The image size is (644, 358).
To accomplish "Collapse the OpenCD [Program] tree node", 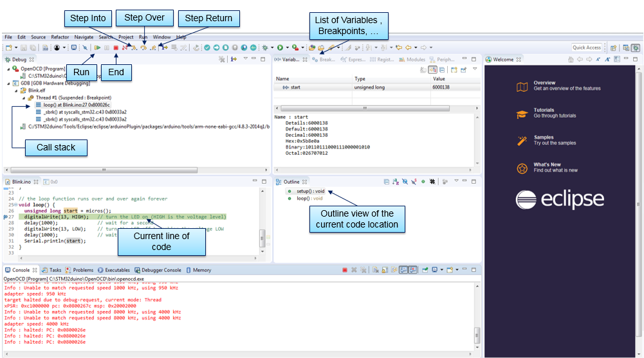I will 9,68.
